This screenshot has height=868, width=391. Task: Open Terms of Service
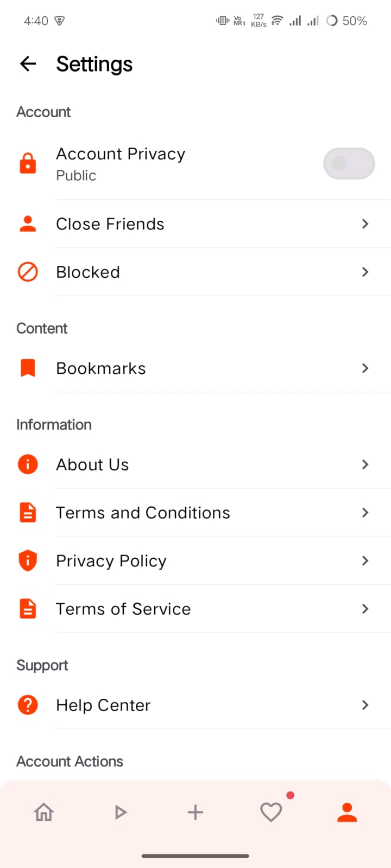[x=123, y=609]
